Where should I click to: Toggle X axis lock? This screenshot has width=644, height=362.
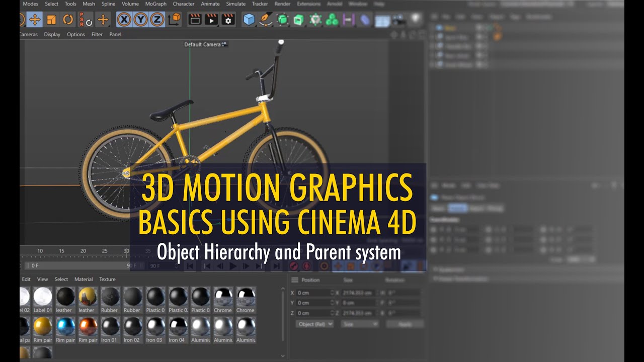124,20
